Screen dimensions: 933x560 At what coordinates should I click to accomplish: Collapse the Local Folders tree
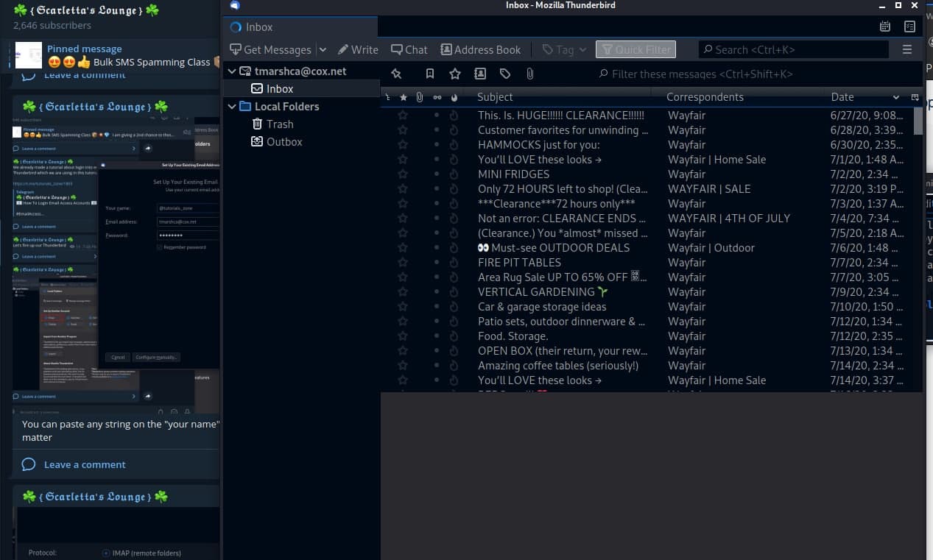(232, 107)
